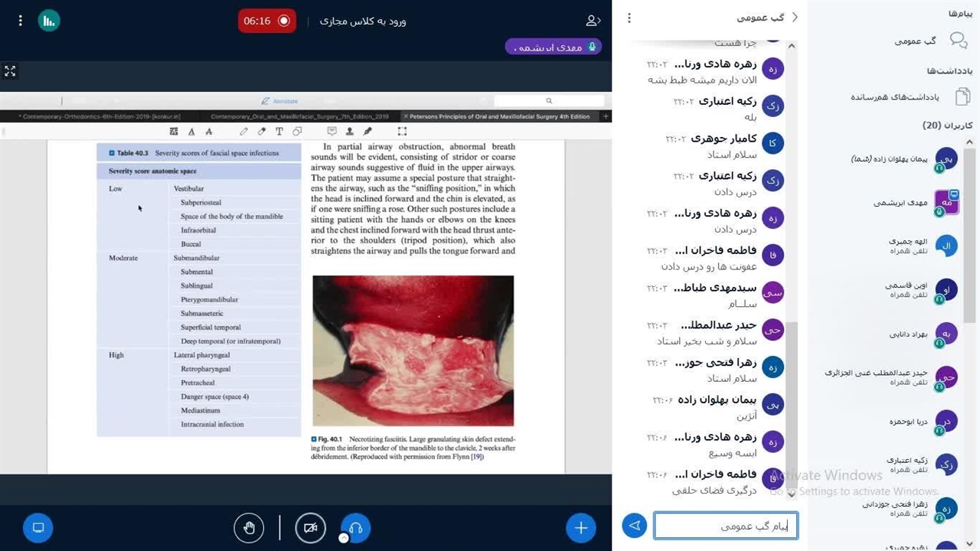Open chat options three-dot menu
980x551 pixels.
point(629,18)
